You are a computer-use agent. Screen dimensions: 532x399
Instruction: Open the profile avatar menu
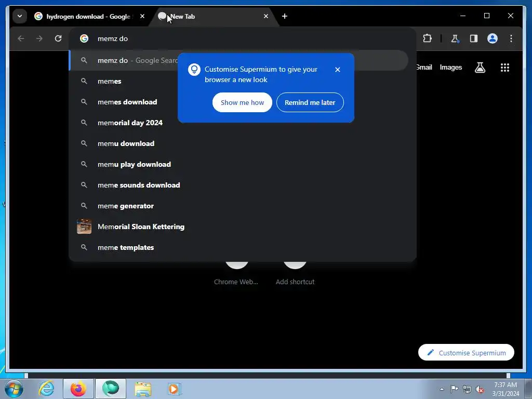pyautogui.click(x=493, y=38)
